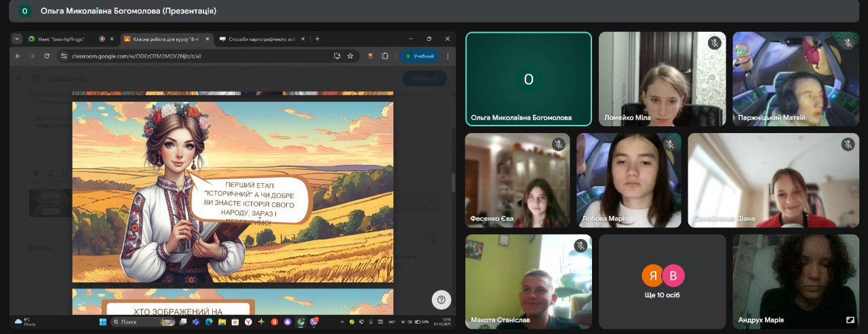Expand the system tray hidden icons chevron
The image size is (868, 334).
(x=342, y=322)
